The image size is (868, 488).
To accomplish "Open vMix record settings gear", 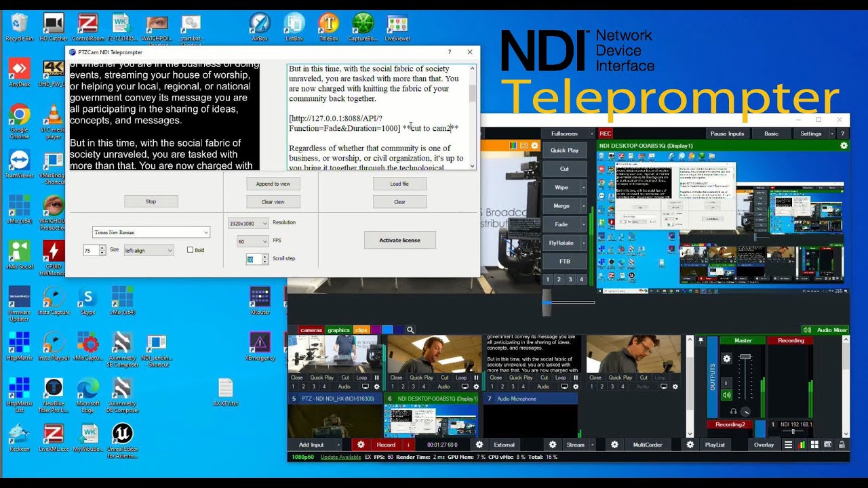I will [361, 445].
